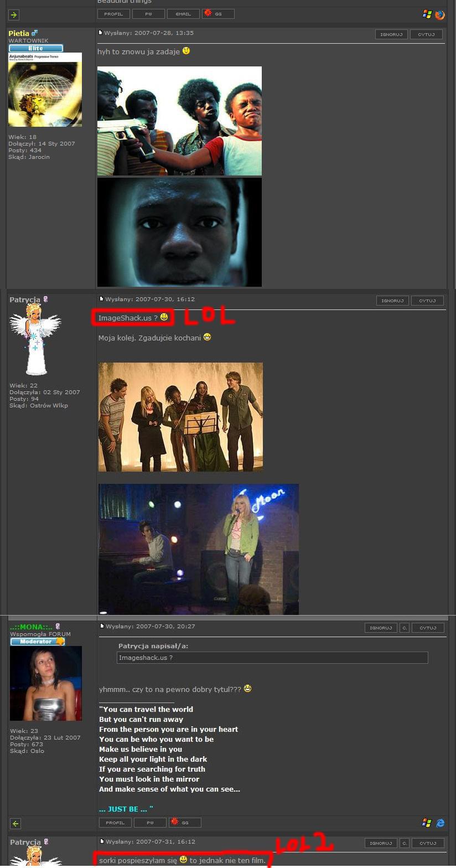The image size is (456, 868).
Task: Click PW button under MONA's signature
Action: [x=150, y=823]
